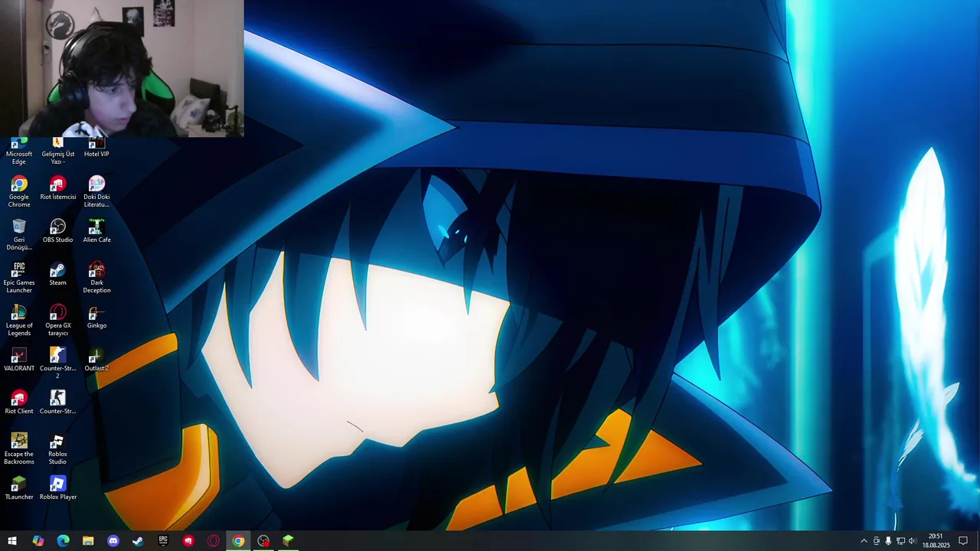
Task: Select the League of Legends desktop icon
Action: tap(19, 321)
